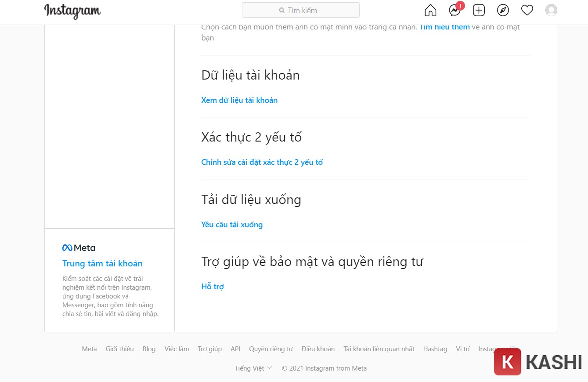This screenshot has height=382, width=588.
Task: Go to Trung tâm tài khoản
Action: (102, 263)
